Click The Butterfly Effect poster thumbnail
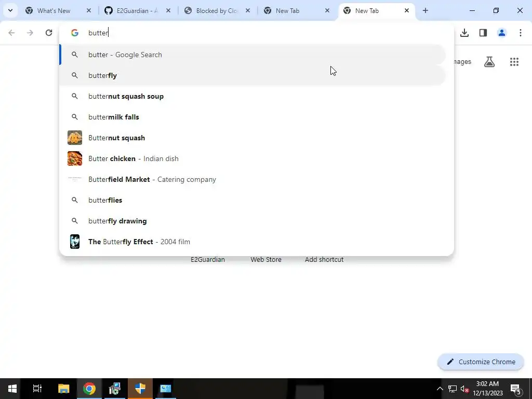This screenshot has width=532, height=399. pos(75,242)
